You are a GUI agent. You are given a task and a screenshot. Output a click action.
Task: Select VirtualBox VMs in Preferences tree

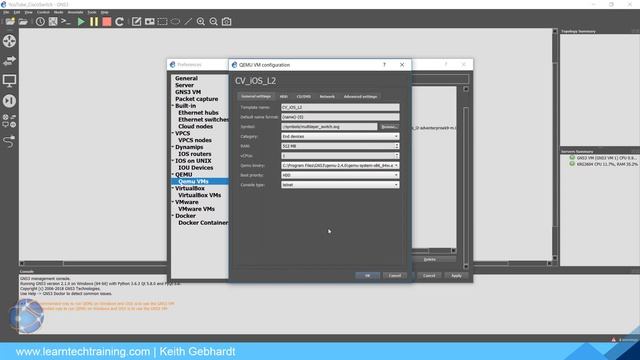click(x=200, y=196)
